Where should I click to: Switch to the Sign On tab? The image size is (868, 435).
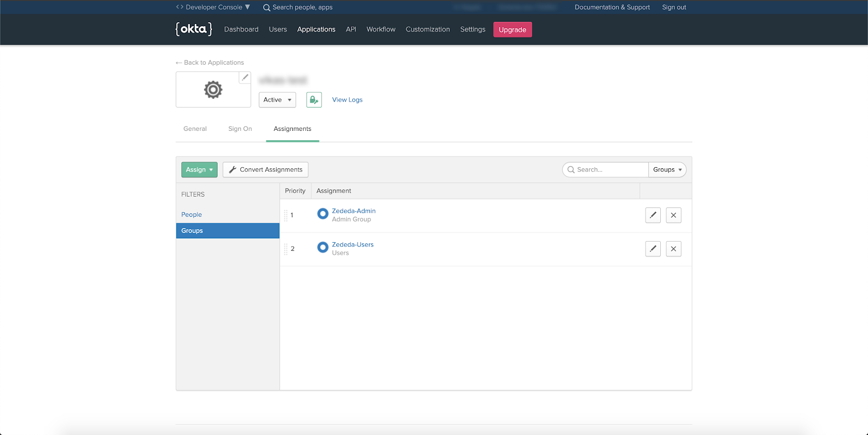click(240, 129)
